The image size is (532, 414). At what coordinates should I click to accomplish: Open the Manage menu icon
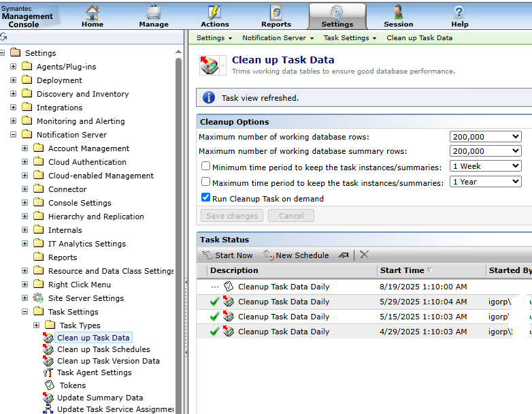[x=154, y=12]
